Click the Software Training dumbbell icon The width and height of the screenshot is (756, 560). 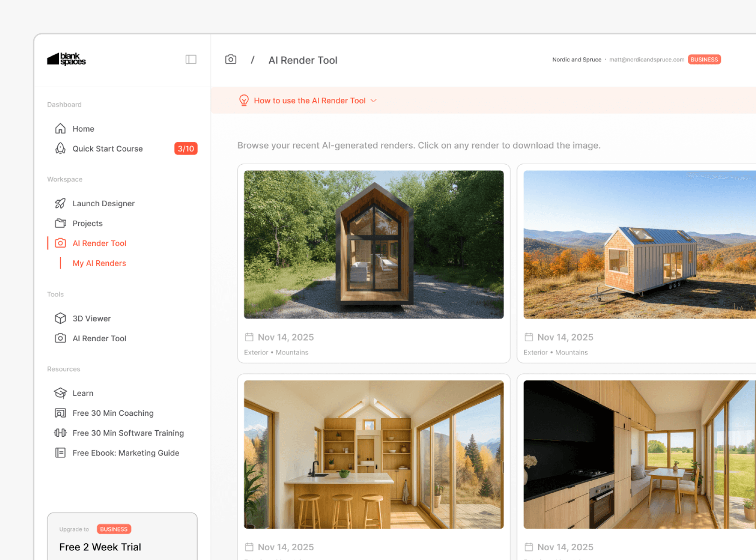(60, 433)
